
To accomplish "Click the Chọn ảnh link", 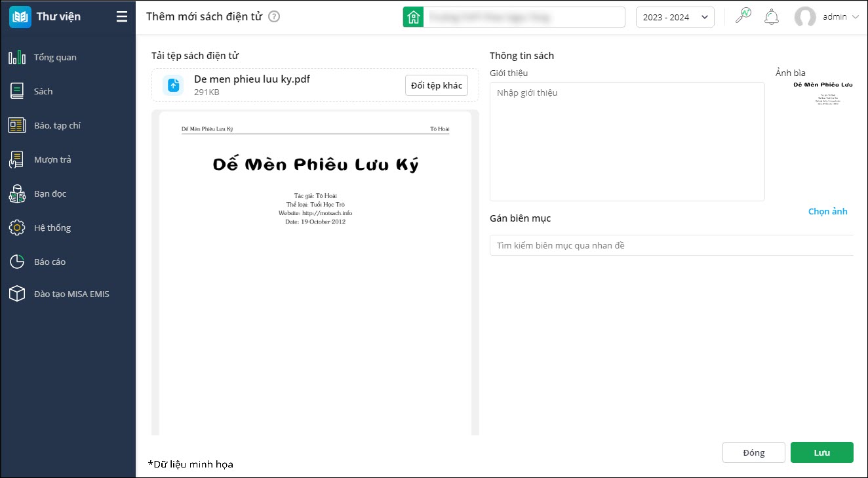I will (x=828, y=211).
